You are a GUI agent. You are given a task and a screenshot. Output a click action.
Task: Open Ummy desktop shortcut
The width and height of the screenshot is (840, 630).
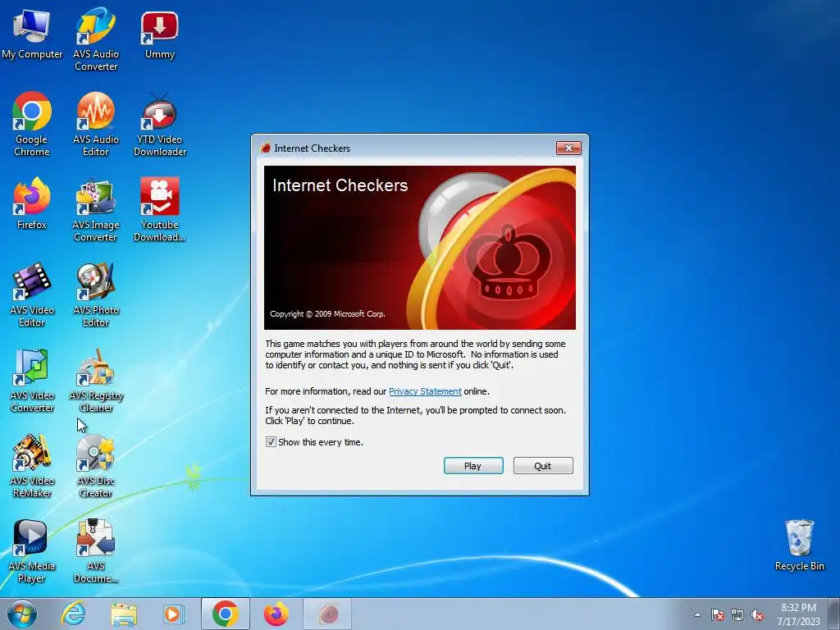tap(160, 34)
